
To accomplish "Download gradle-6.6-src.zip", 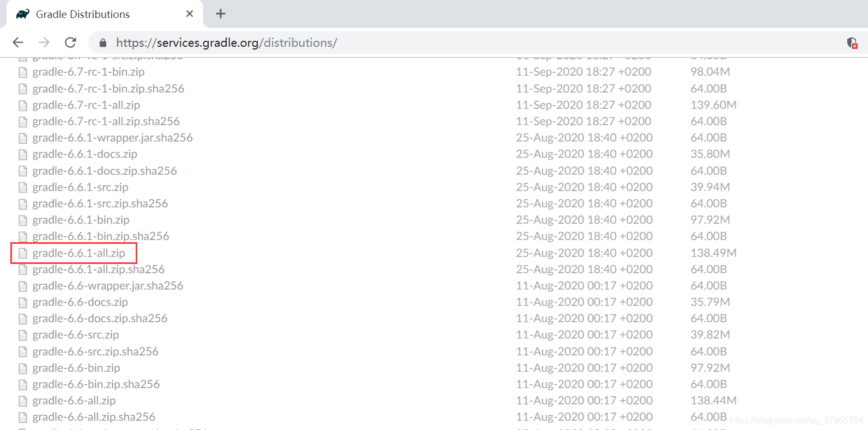I will tap(75, 334).
